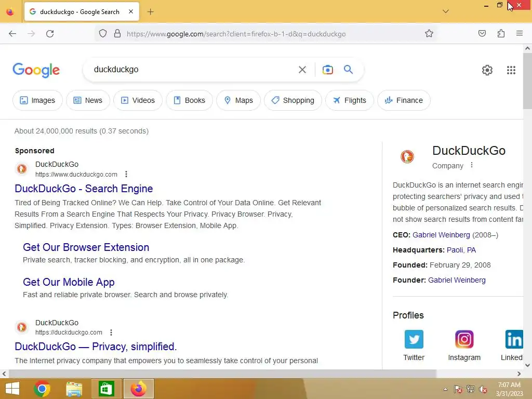Click the https://www.duckduckgo.com URL text

[x=76, y=175]
